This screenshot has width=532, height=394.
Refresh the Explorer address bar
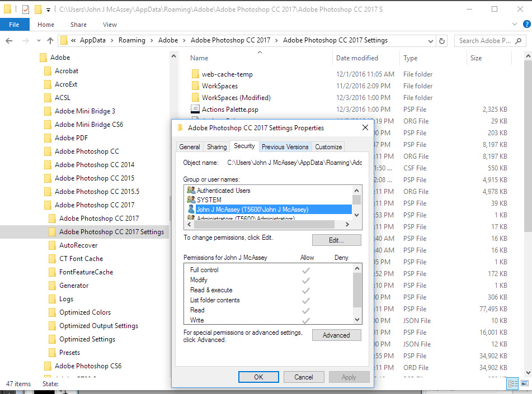pos(442,41)
